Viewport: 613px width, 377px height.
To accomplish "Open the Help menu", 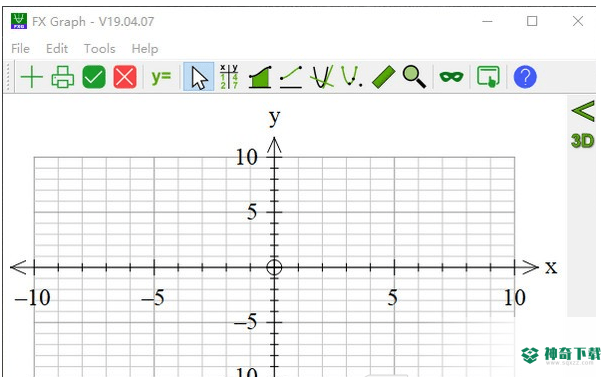I will tap(145, 49).
